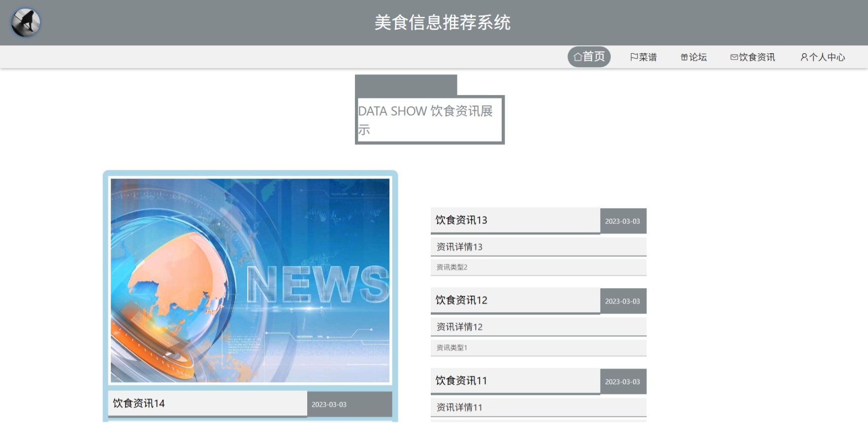Click the house icon beside 首页
Screen dimensions: 868x423
click(x=578, y=57)
